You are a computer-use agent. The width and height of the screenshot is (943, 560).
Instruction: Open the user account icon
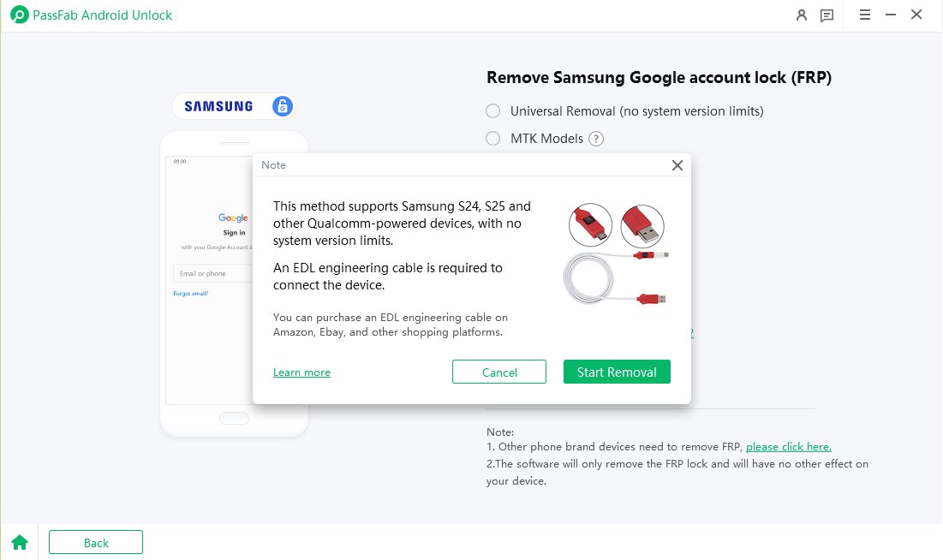pyautogui.click(x=801, y=15)
